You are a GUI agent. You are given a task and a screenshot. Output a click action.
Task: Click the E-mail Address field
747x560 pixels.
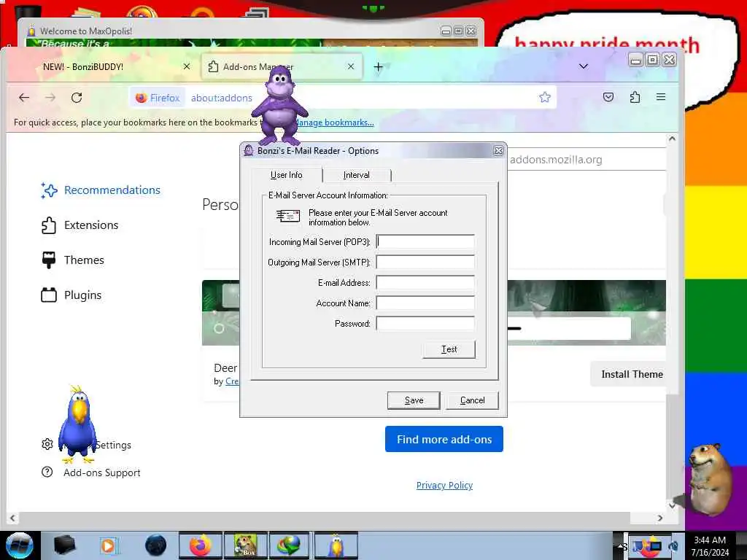425,283
